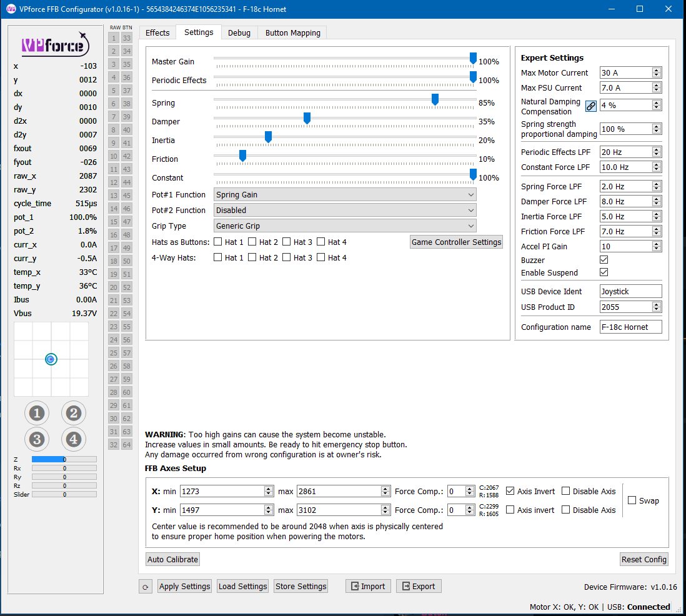The width and height of the screenshot is (686, 616).
Task: Disable the Buzzer checkbox
Action: pyautogui.click(x=604, y=260)
